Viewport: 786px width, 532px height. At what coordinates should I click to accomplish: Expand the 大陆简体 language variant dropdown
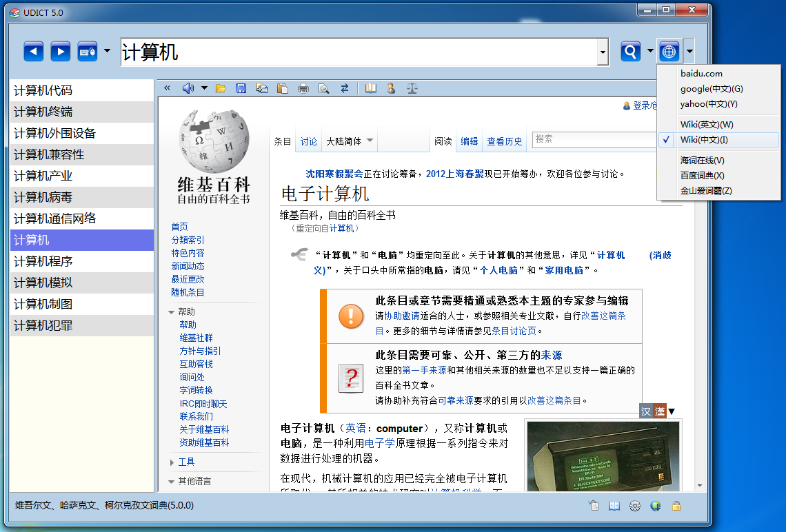(x=350, y=141)
